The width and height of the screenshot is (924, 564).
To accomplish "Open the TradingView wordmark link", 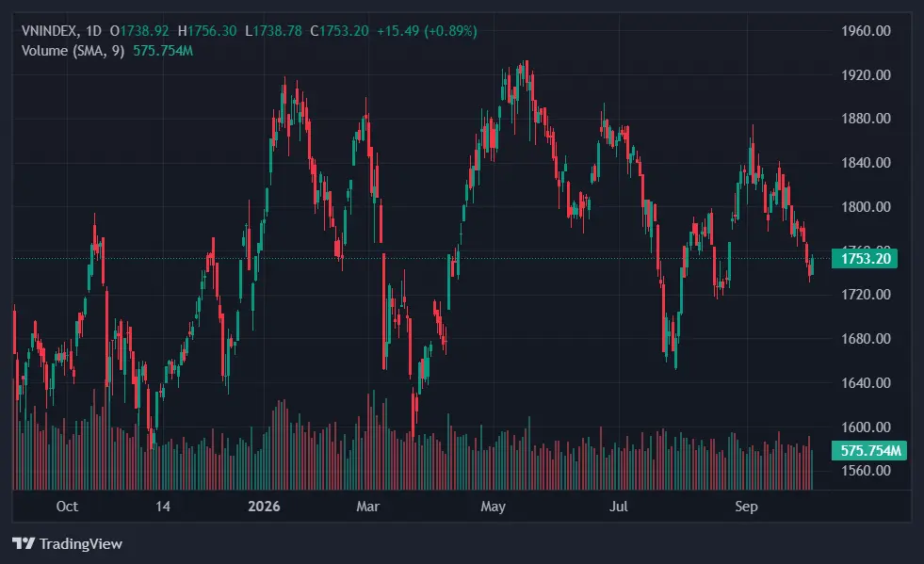I will pyautogui.click(x=81, y=544).
